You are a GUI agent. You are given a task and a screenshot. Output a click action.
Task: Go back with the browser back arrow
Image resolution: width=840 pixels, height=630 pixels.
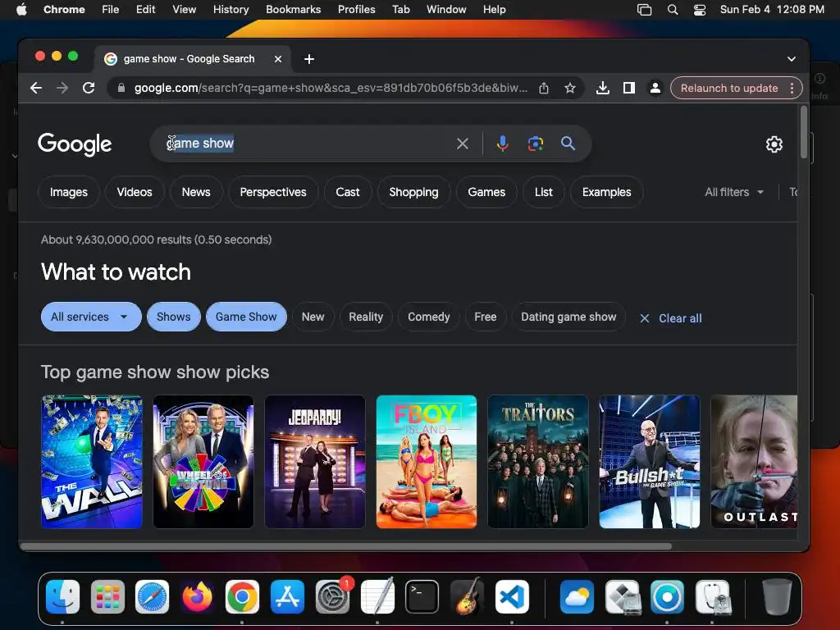(x=36, y=88)
